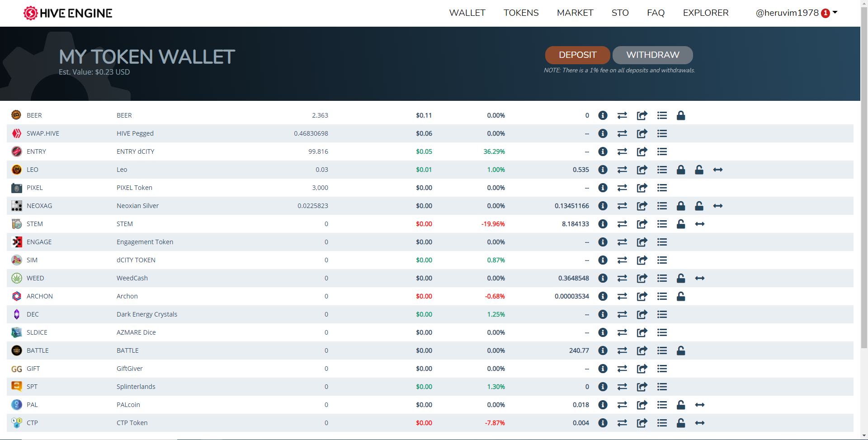
Task: Click the DEPOSIT button
Action: (578, 55)
